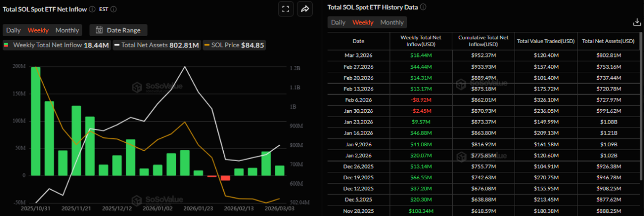
Task: Select Monthly tab in history table
Action: click(392, 22)
